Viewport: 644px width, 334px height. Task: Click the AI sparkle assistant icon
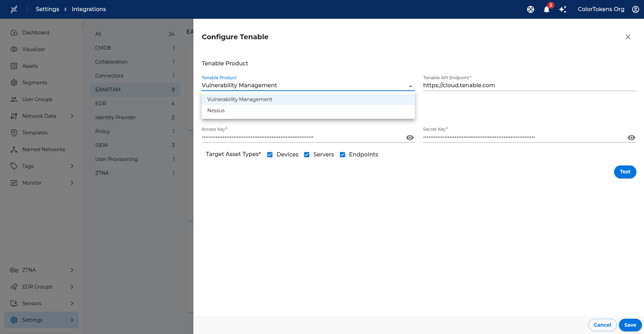coord(563,9)
